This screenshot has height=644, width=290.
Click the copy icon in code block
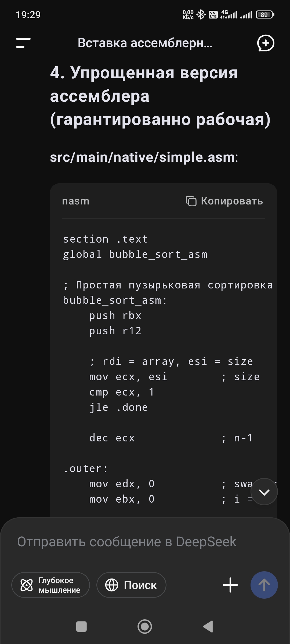pos(191,201)
